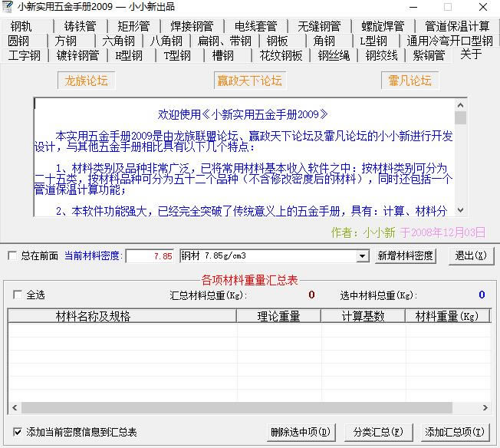This screenshot has width=500, height=448.
Task: Click the table's left scroll arrow
Action: 15,407
